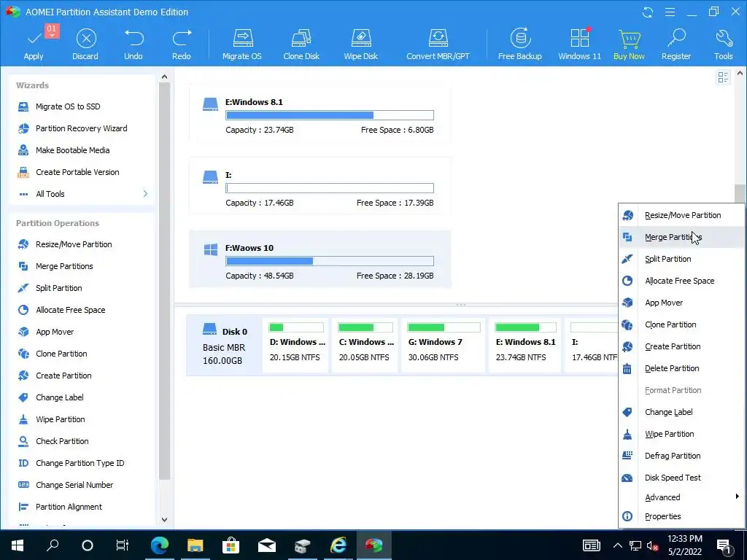The width and height of the screenshot is (747, 560).
Task: Choose App Mover in context menu
Action: point(682,303)
